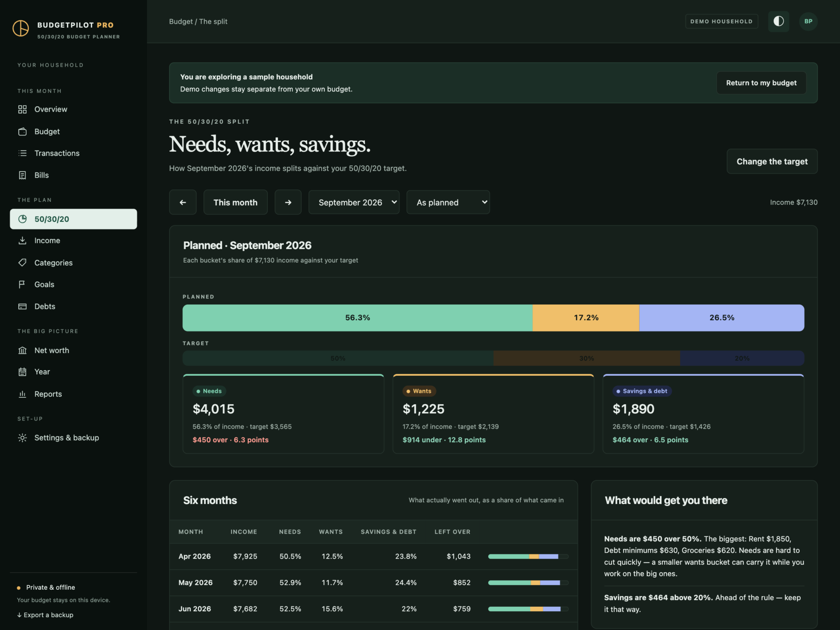Click the Demo Household badge
840x630 pixels.
click(x=721, y=21)
